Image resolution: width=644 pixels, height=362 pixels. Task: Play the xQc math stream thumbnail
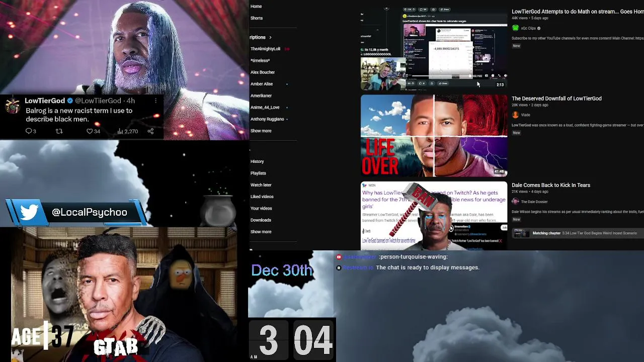pyautogui.click(x=434, y=49)
